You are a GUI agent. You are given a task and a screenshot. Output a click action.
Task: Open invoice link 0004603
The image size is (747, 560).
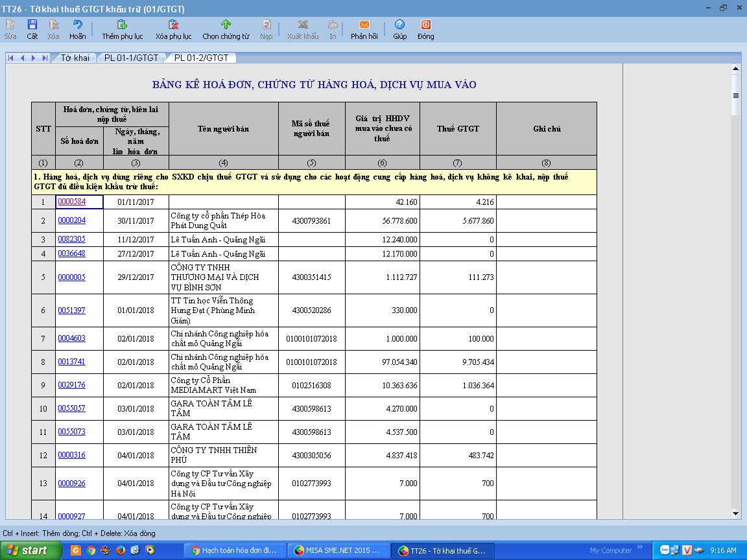point(71,338)
